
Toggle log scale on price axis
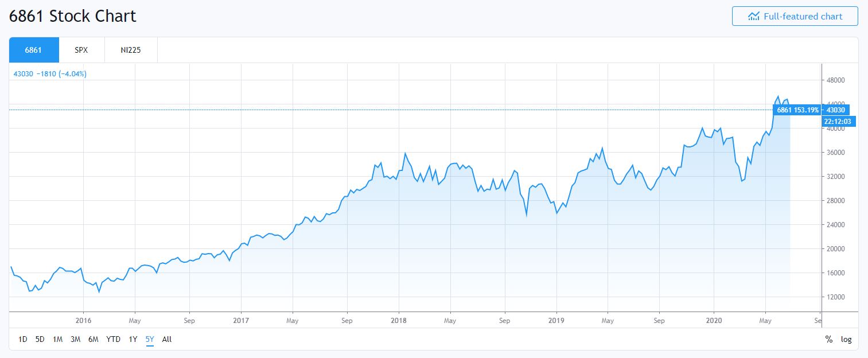(x=846, y=339)
